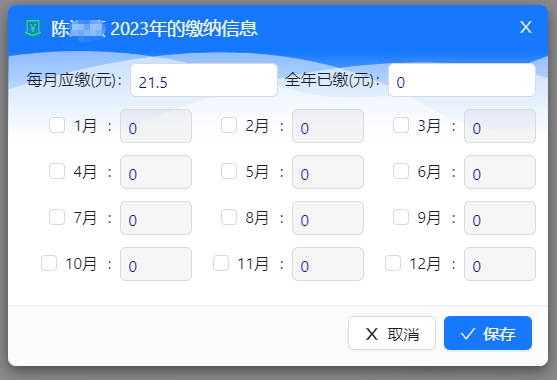Mark the 8月 checkbox
The image size is (557, 380).
229,217
